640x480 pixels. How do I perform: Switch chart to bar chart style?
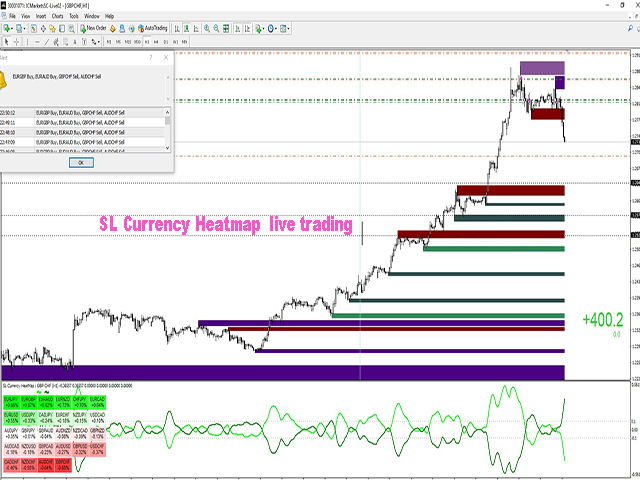click(x=177, y=29)
